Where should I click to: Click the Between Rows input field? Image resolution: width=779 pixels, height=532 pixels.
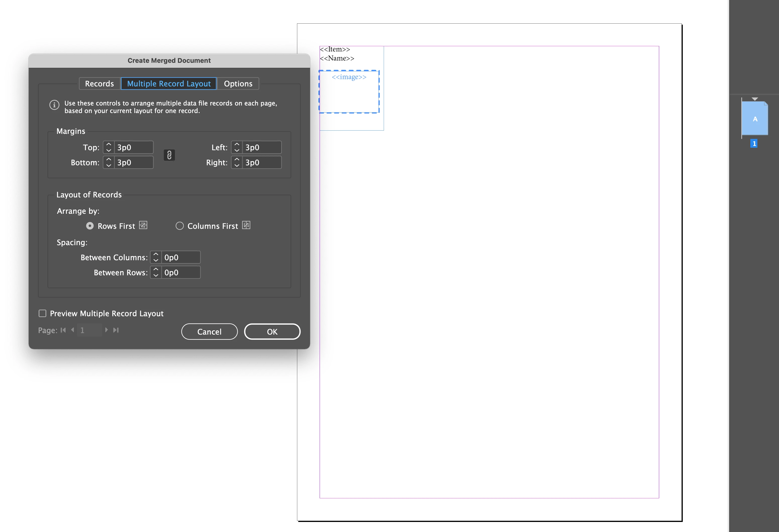180,272
